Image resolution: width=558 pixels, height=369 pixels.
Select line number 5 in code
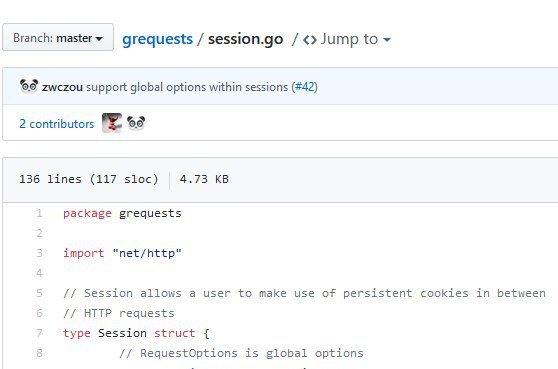tap(39, 293)
